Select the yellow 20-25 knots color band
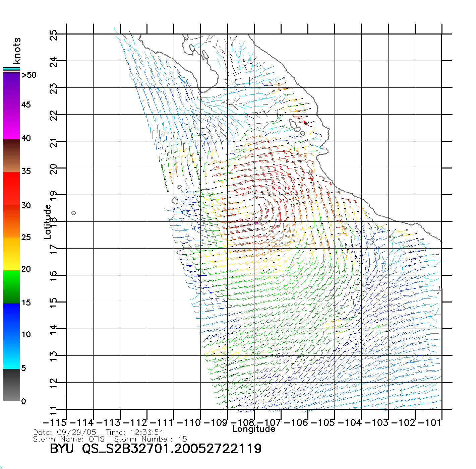 point(12,254)
